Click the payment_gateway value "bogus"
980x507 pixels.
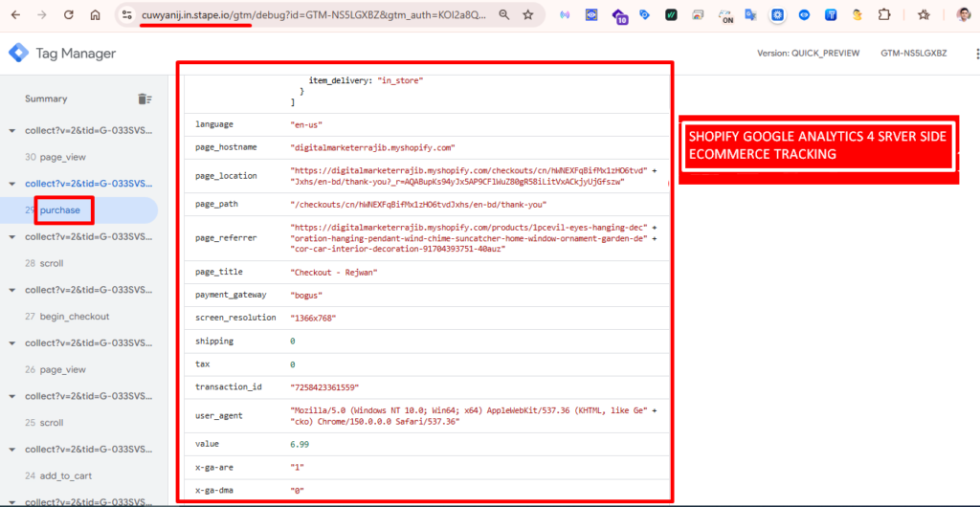(x=306, y=295)
